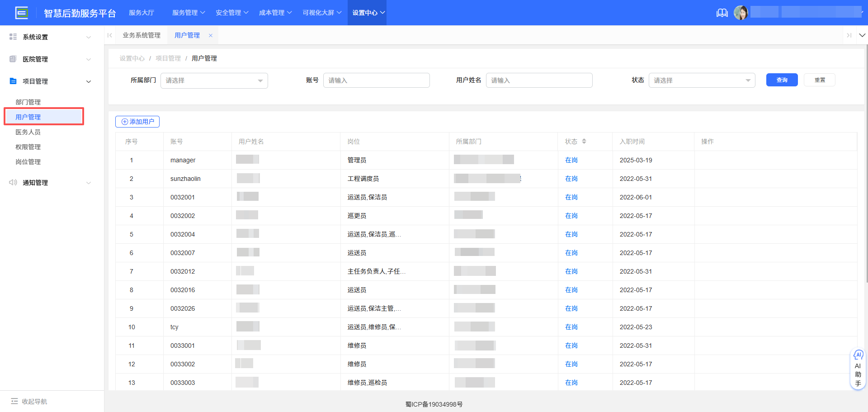This screenshot has width=868, height=412.
Task: Open the 状态 filter dropdown
Action: point(702,81)
